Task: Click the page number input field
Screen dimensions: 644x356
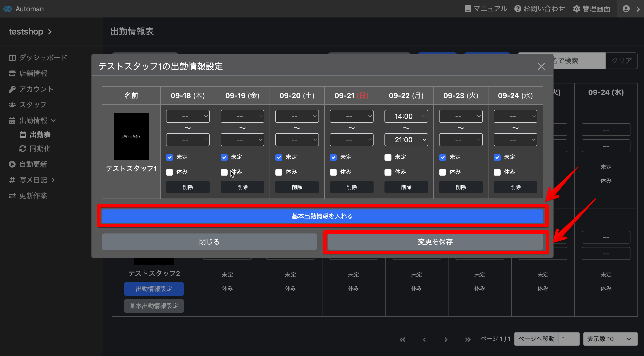Action: (569, 339)
